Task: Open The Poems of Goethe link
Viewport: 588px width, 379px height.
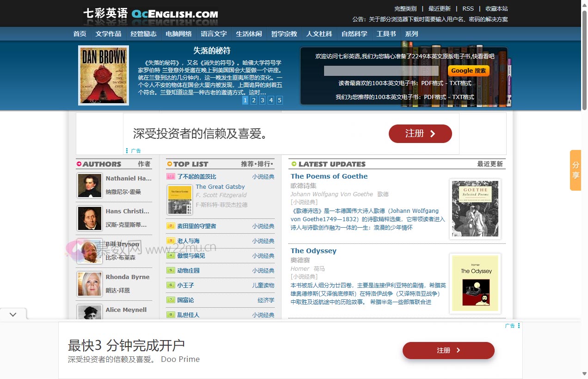Action: [329, 176]
